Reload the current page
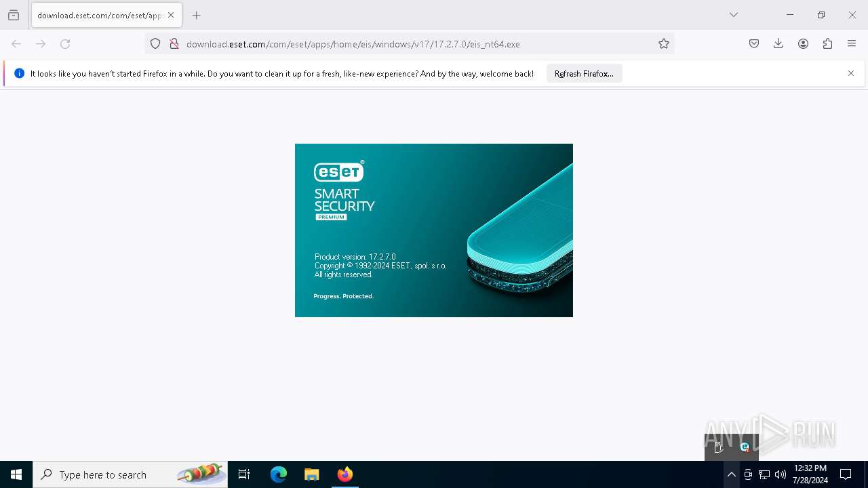868x488 pixels. (65, 44)
